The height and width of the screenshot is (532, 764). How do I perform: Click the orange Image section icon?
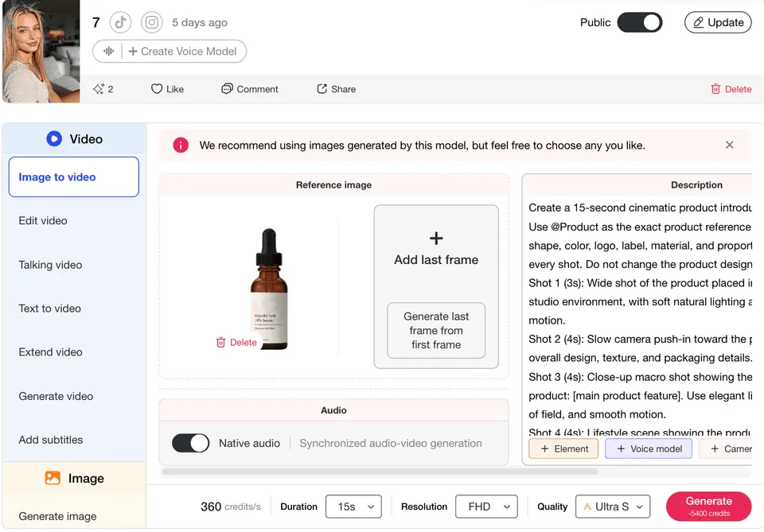[53, 477]
